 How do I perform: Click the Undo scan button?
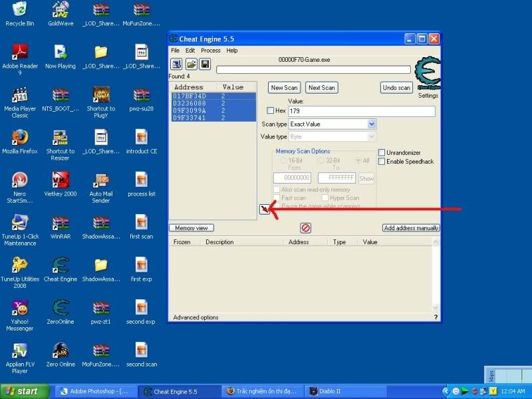click(x=396, y=88)
